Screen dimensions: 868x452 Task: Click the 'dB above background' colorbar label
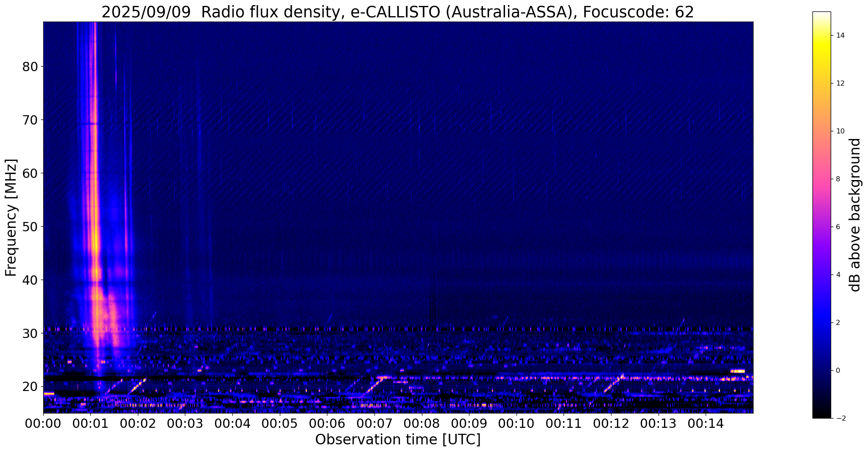point(855,215)
